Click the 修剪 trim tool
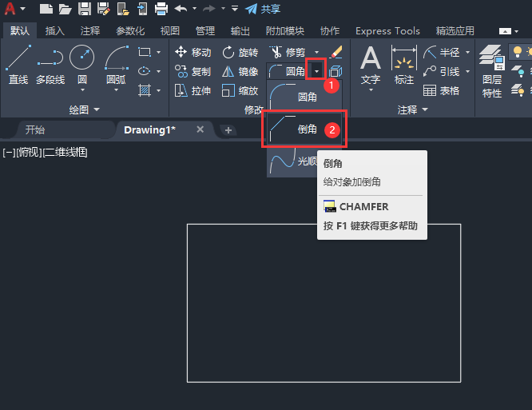This screenshot has width=532, height=410. [x=288, y=52]
